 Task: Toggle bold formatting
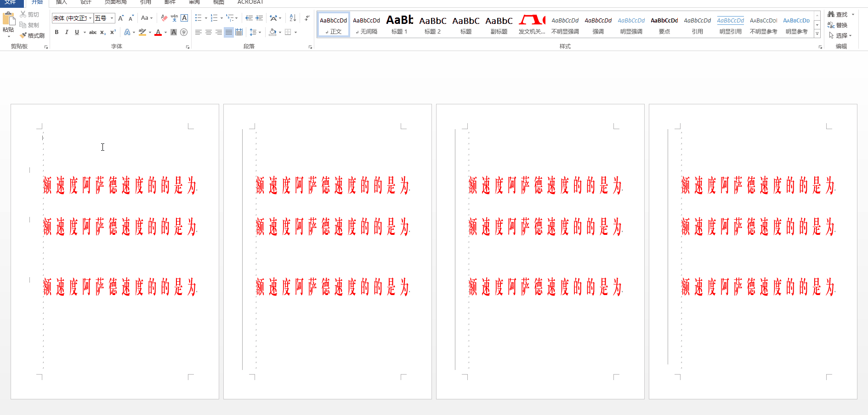(57, 32)
